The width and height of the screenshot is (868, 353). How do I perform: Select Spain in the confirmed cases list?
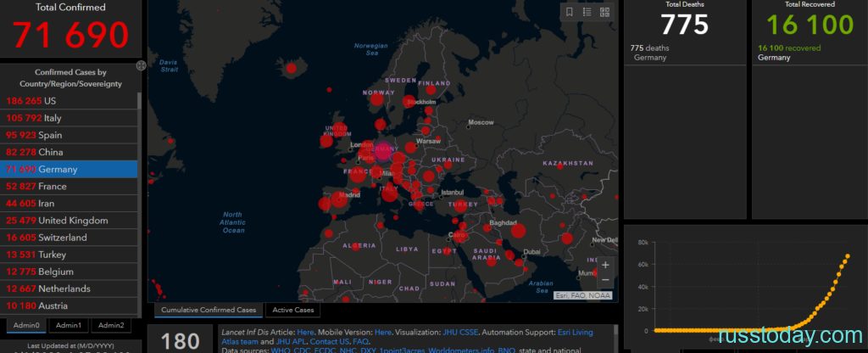(x=69, y=135)
